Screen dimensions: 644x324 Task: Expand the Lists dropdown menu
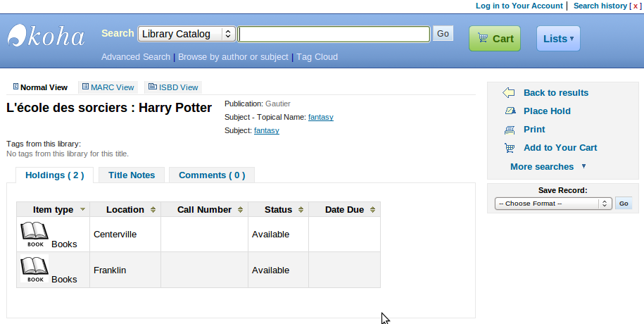(558, 39)
